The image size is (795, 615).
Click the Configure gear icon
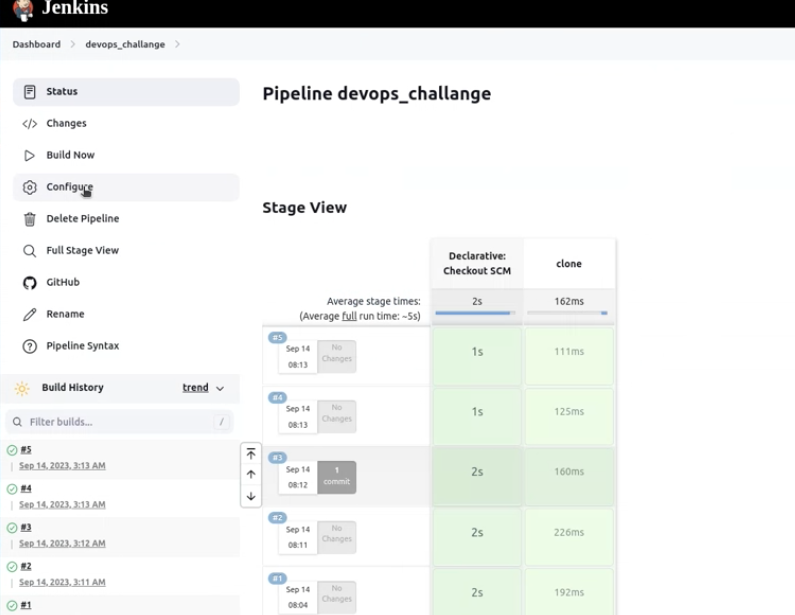(29, 187)
